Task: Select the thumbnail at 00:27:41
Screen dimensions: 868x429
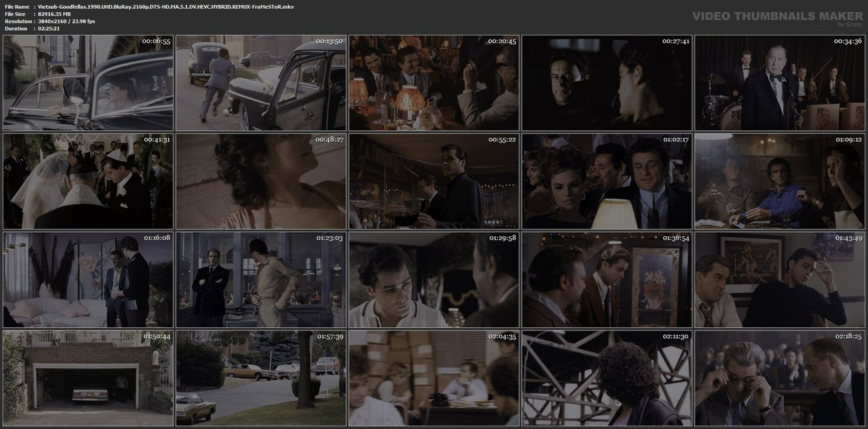Action: pyautogui.click(x=607, y=83)
